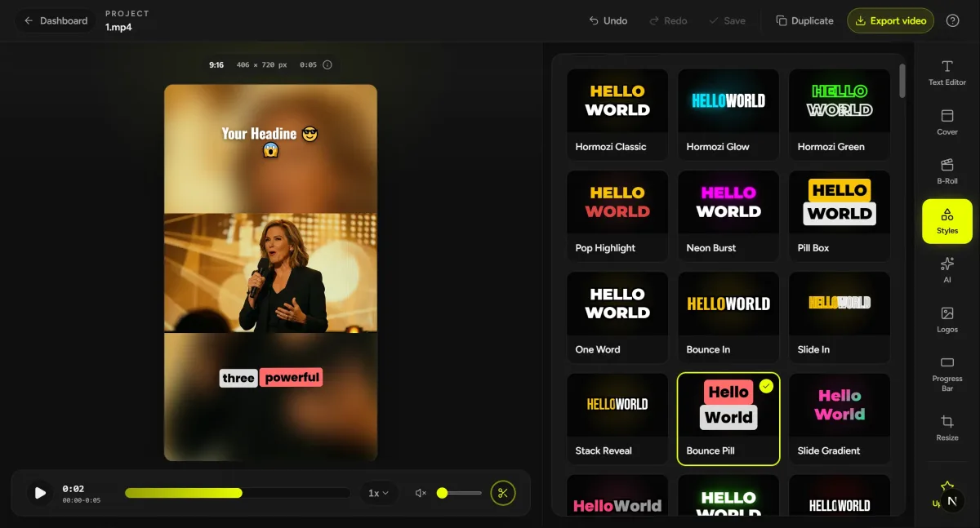Open the Progress Bar panel
980x528 pixels.
(x=947, y=374)
